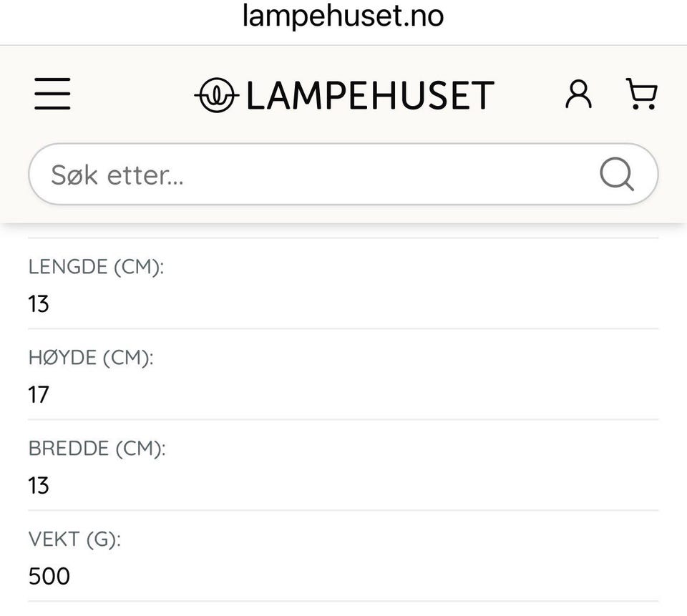
Task: Click the '(CM)' unit in the length label
Action: (x=138, y=268)
